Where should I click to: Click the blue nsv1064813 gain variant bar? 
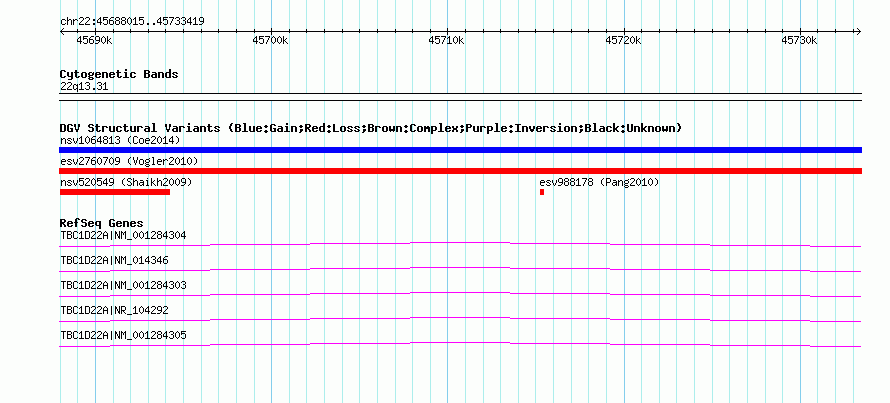pyautogui.click(x=460, y=150)
